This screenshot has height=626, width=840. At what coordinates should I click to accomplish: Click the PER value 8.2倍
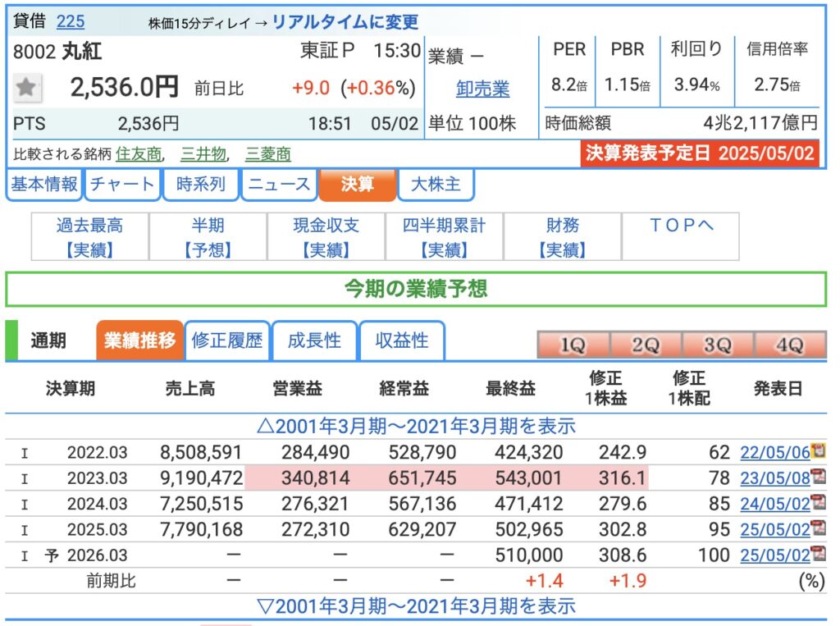pos(569,85)
